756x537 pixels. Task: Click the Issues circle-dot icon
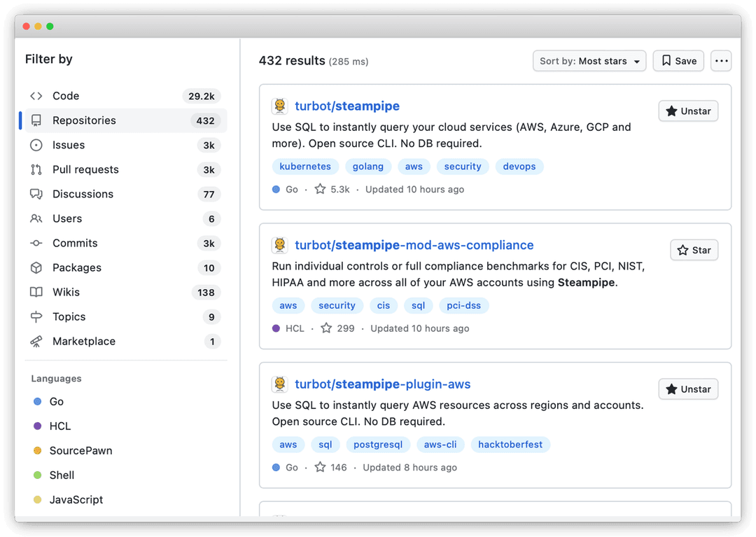[x=36, y=145]
